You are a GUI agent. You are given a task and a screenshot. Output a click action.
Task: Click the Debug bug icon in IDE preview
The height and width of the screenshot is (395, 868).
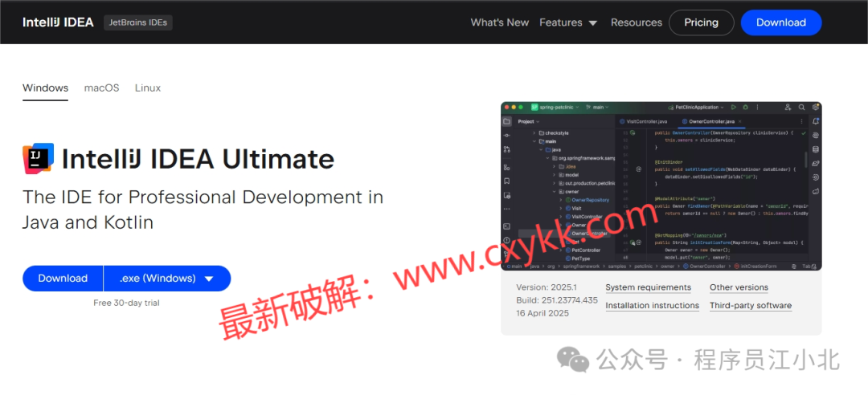[x=745, y=107]
